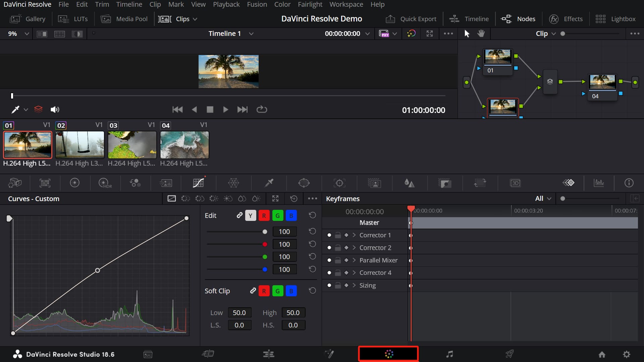Image resolution: width=644 pixels, height=362 pixels.
Task: Open the Playback menu
Action: click(226, 4)
